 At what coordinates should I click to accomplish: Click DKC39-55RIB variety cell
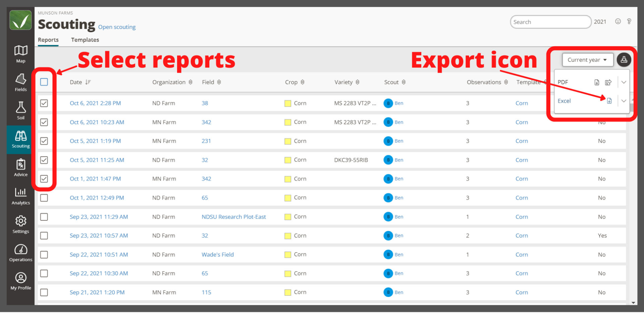pyautogui.click(x=351, y=160)
